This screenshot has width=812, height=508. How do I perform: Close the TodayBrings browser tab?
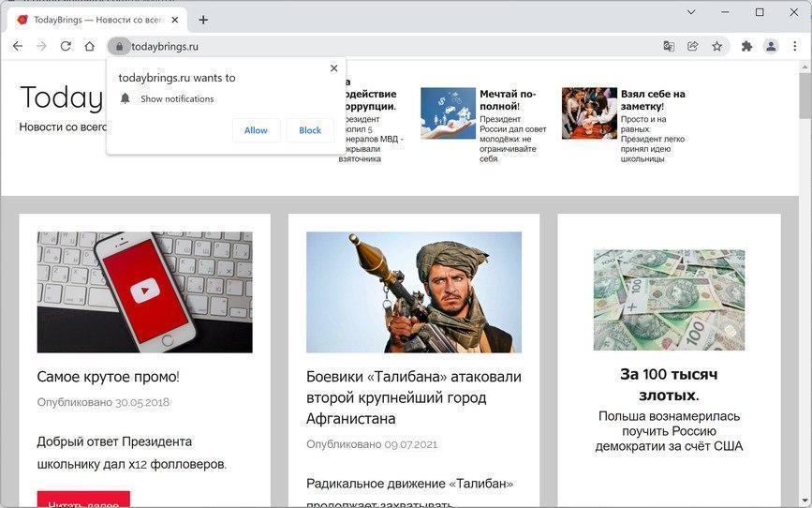tap(175, 20)
